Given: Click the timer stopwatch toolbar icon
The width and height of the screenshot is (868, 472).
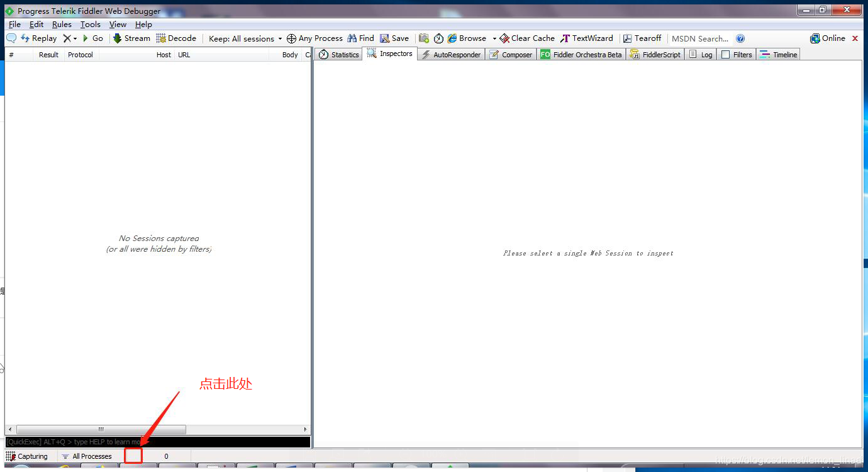Looking at the screenshot, I should 438,38.
